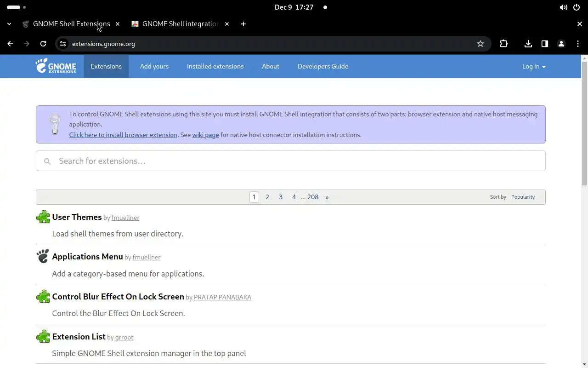The width and height of the screenshot is (588, 368).
Task: Select current page 1 in pagination
Action: (254, 197)
